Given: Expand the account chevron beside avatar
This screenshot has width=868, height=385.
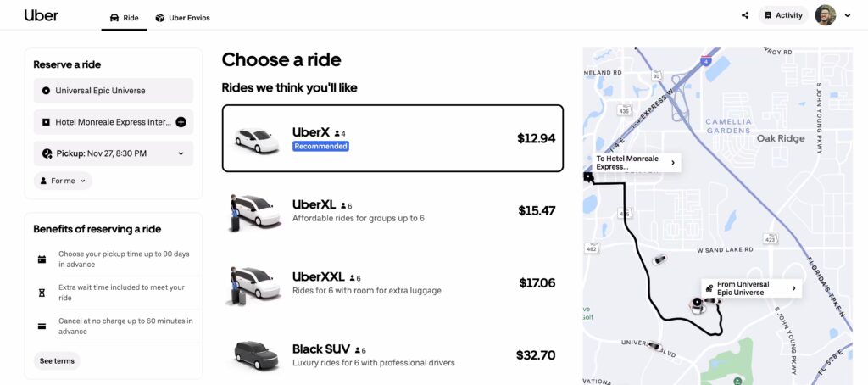Looking at the screenshot, I should [x=847, y=15].
